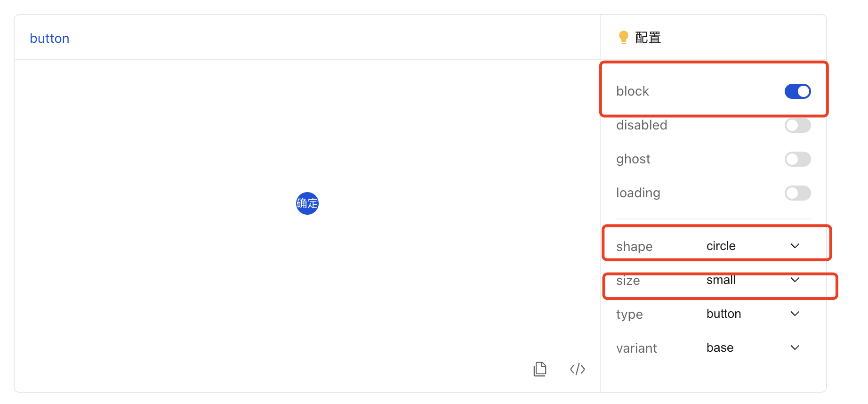Image resolution: width=868 pixels, height=404 pixels.
Task: Enable the loading switch
Action: (797, 193)
